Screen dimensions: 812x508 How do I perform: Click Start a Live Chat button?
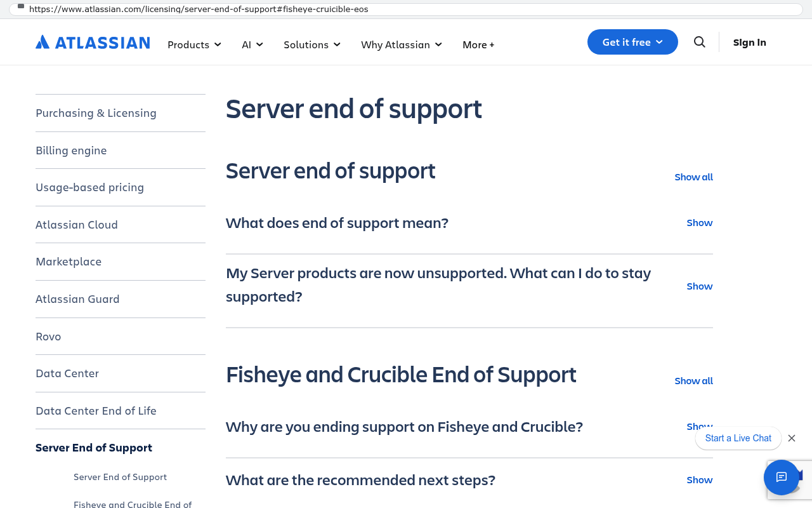[738, 438]
